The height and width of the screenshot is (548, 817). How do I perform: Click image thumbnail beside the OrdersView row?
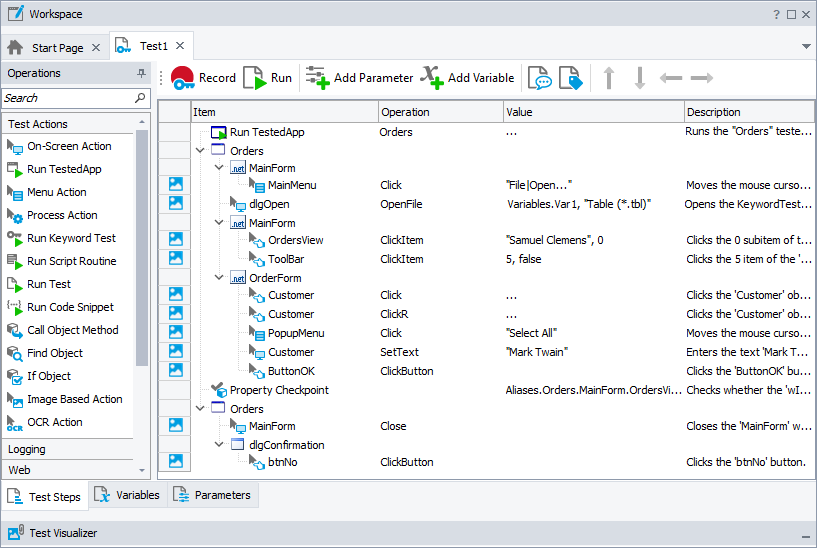pos(175,240)
